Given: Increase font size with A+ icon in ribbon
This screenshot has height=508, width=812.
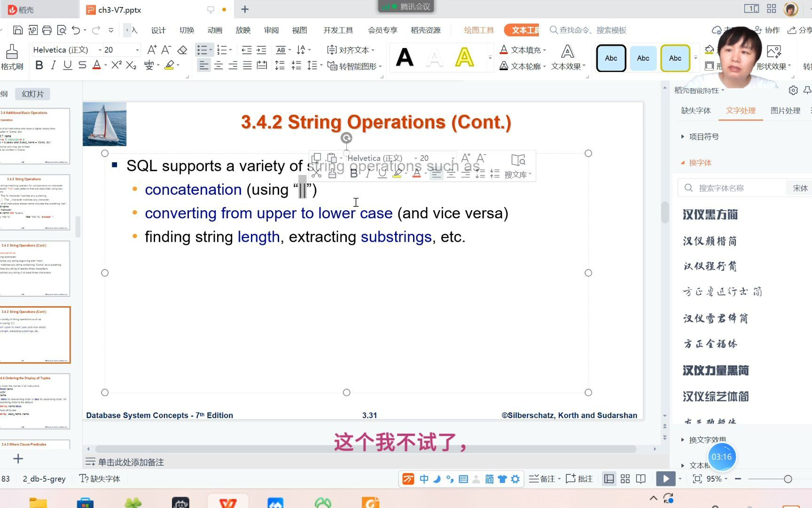Looking at the screenshot, I should [152, 50].
